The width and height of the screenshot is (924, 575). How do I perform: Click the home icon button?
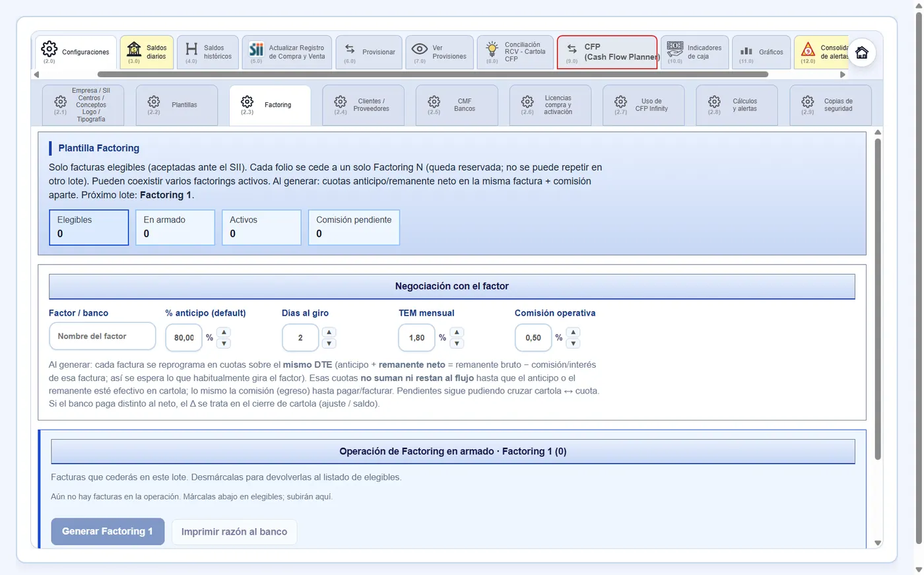point(861,53)
